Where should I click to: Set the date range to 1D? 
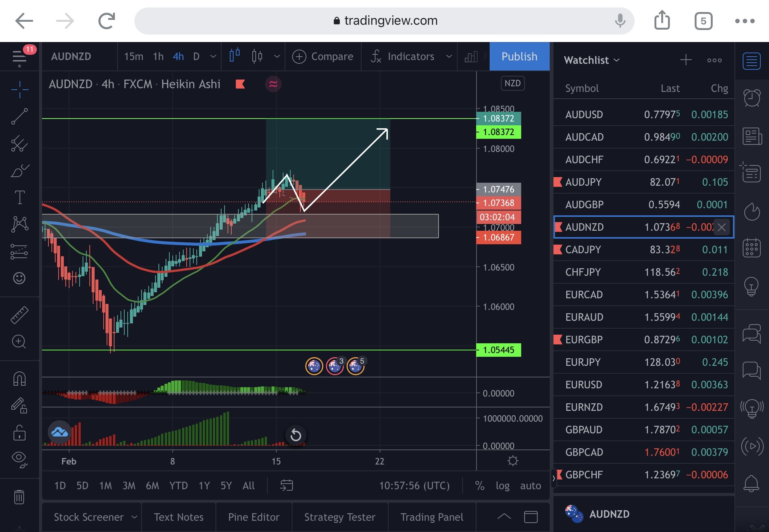click(60, 486)
